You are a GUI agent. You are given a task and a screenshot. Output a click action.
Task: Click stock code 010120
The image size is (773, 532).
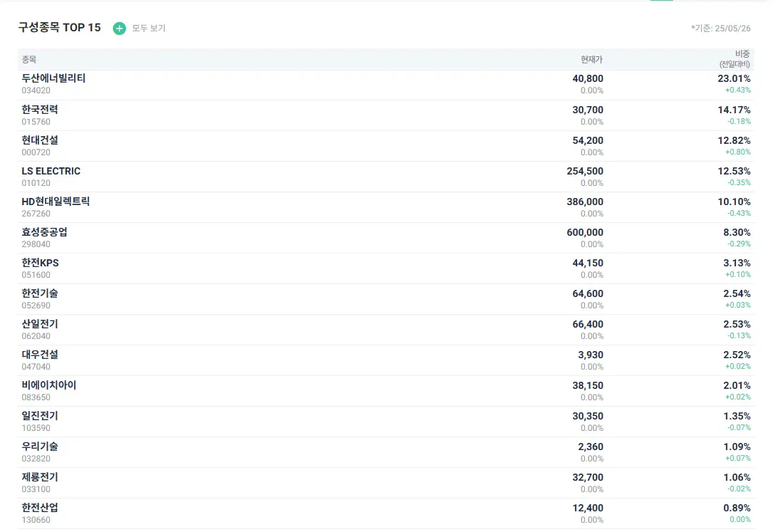click(36, 183)
